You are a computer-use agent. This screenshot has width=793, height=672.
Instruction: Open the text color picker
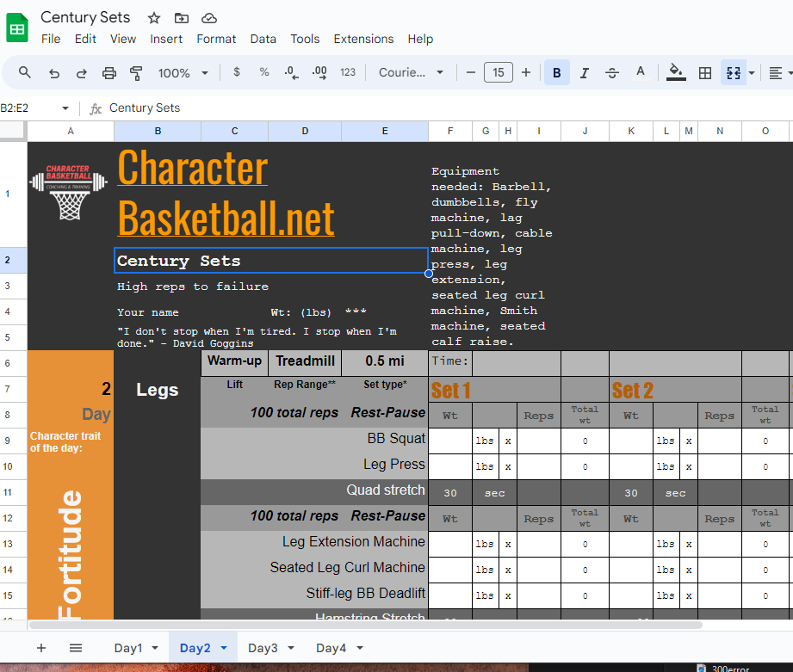(641, 73)
